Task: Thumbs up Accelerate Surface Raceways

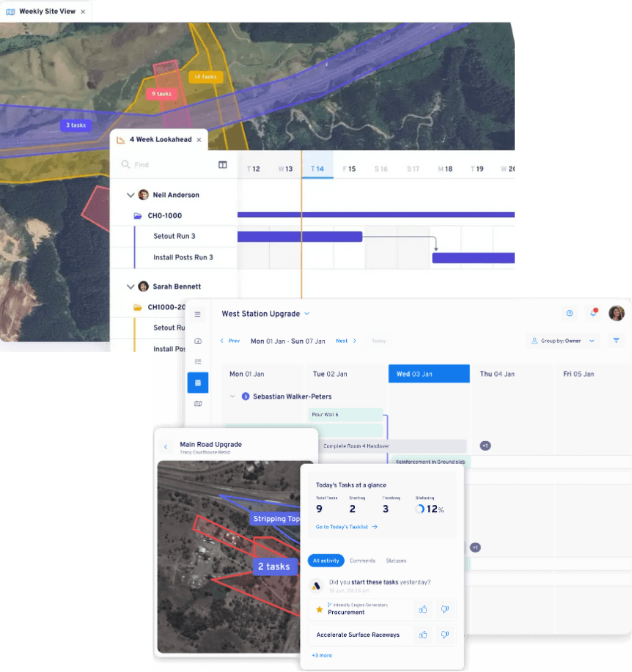Action: point(423,635)
